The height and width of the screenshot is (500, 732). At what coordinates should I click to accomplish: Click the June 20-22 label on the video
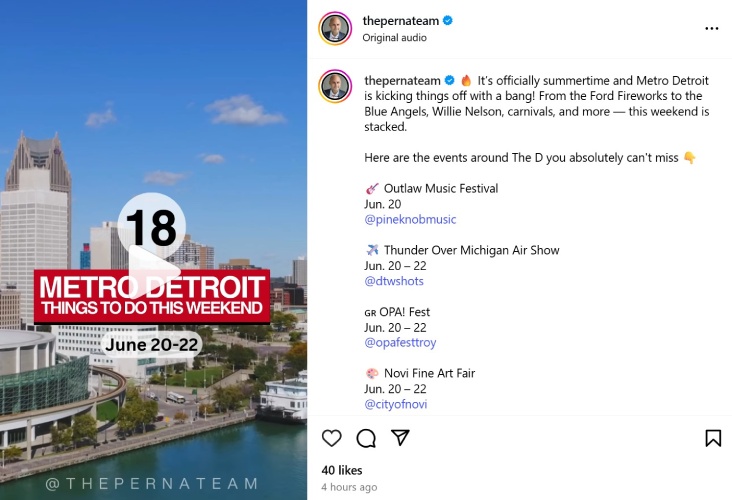coord(152,345)
